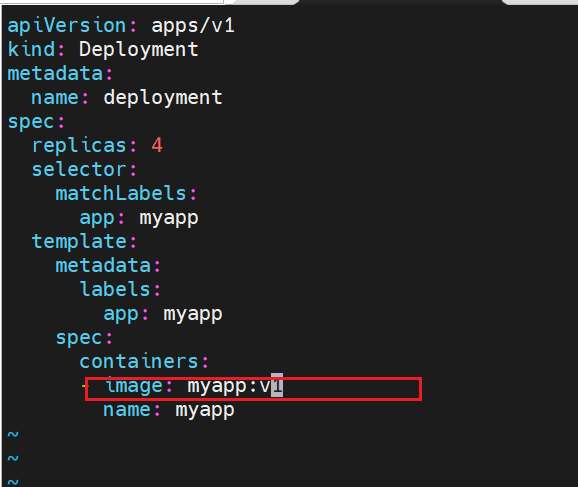
Task: Click the container 'name' key on last line
Action: coord(127,410)
